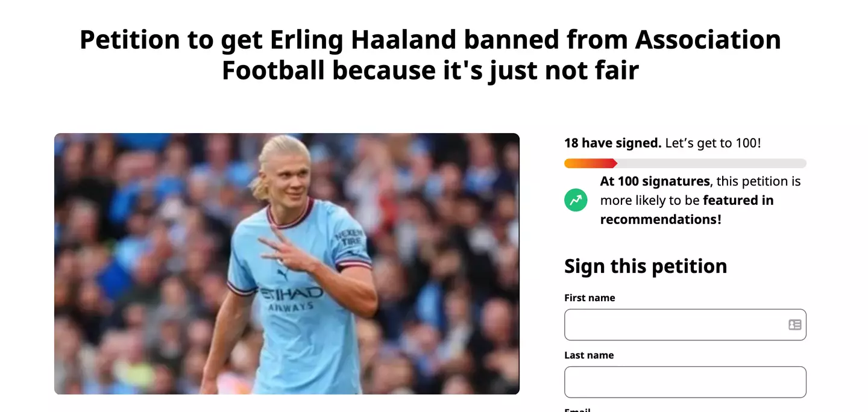Focus the Last name input field
868x412 pixels.
point(685,382)
